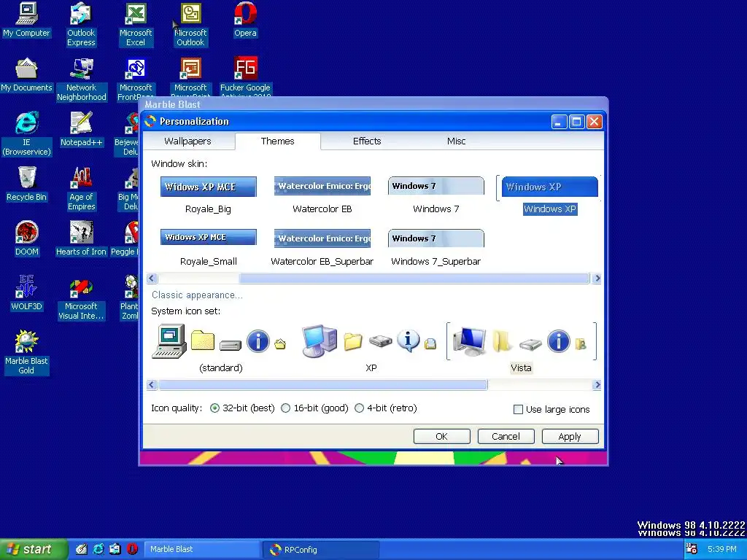Select the Royale_Small window skin
This screenshot has height=560, width=747.
[208, 248]
